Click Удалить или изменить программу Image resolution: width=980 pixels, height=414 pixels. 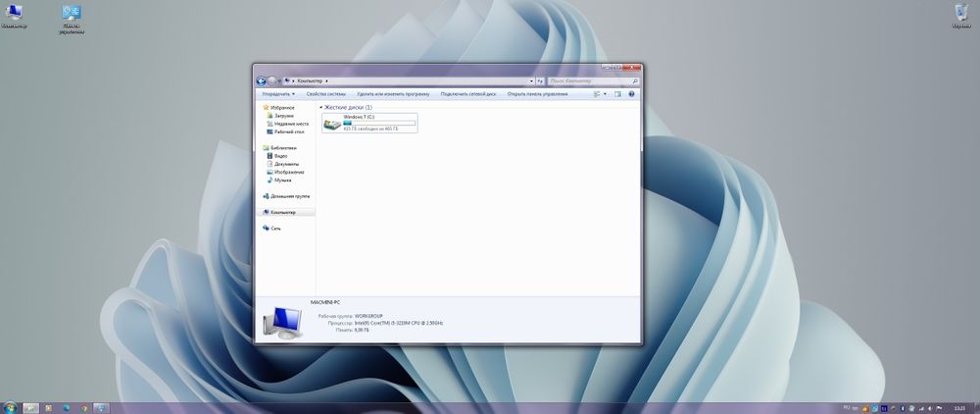pyautogui.click(x=393, y=94)
